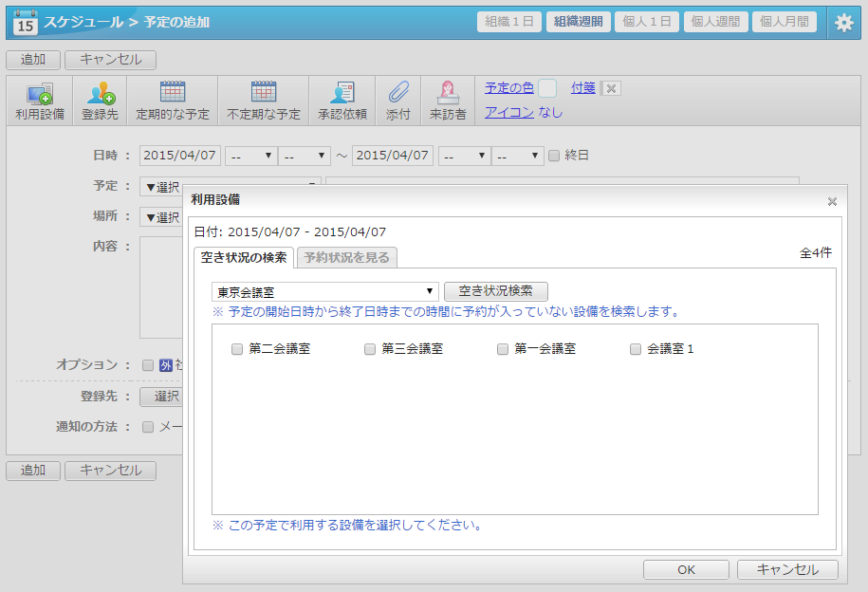Switch to the 予約状況を見る tab
Image resolution: width=868 pixels, height=592 pixels.
(x=346, y=257)
